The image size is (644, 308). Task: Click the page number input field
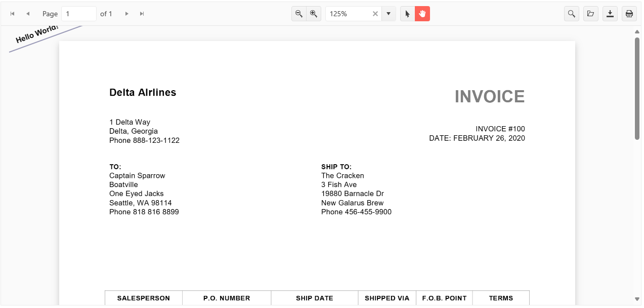click(78, 14)
